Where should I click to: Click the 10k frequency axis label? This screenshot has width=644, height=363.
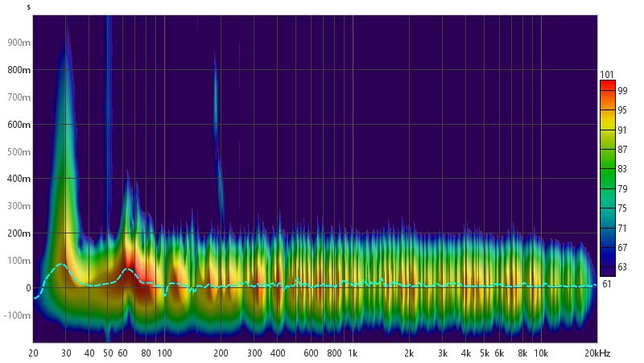coord(541,353)
